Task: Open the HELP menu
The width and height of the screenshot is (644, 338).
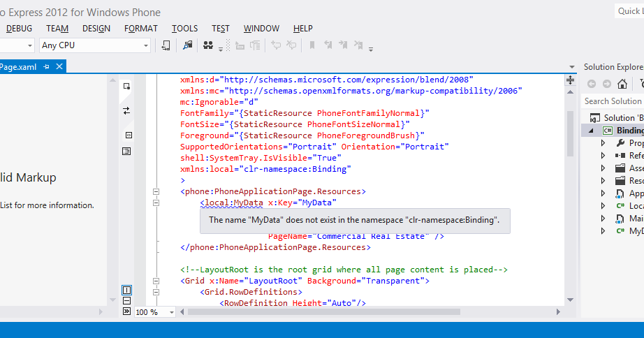Action: tap(302, 29)
